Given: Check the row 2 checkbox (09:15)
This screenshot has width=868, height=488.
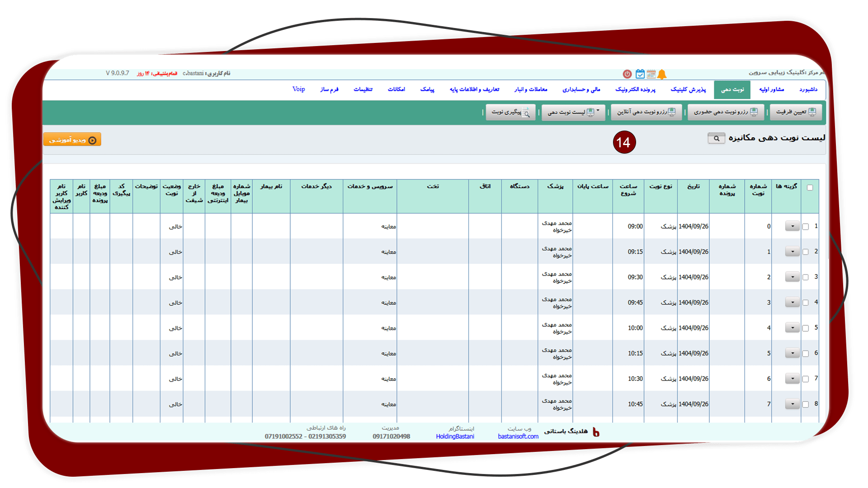Looking at the screenshot, I should [805, 252].
